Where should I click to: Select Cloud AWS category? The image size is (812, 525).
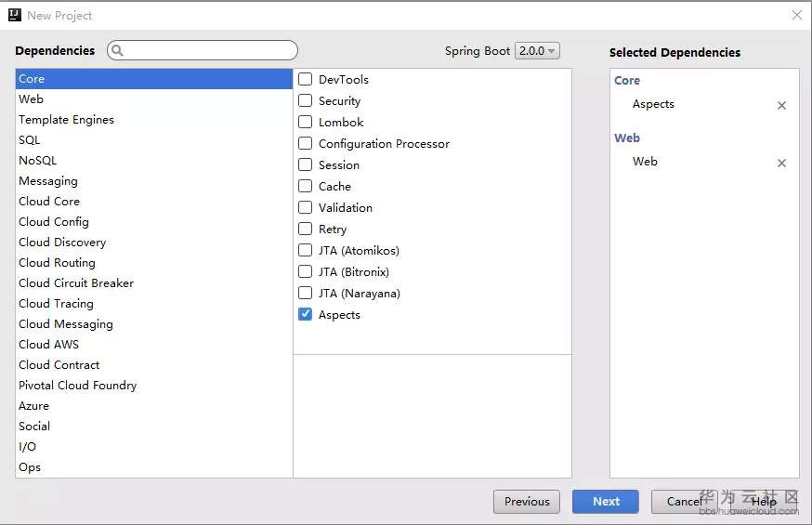tap(154, 345)
